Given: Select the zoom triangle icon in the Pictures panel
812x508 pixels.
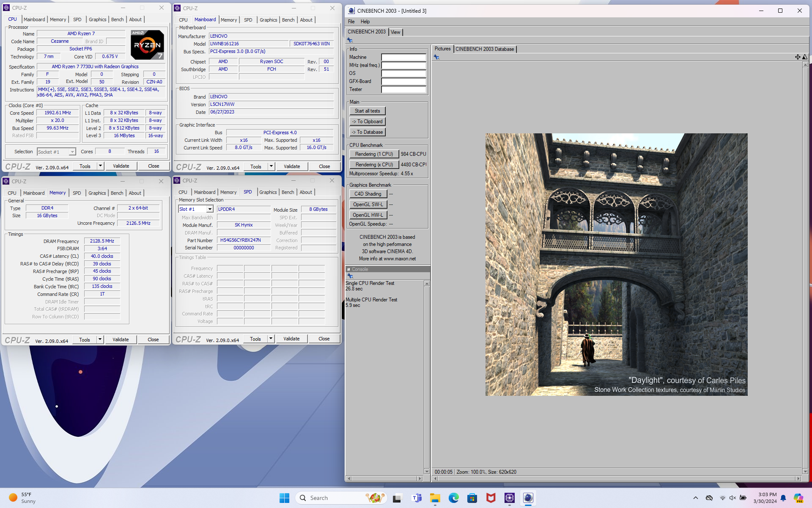Looking at the screenshot, I should [805, 57].
